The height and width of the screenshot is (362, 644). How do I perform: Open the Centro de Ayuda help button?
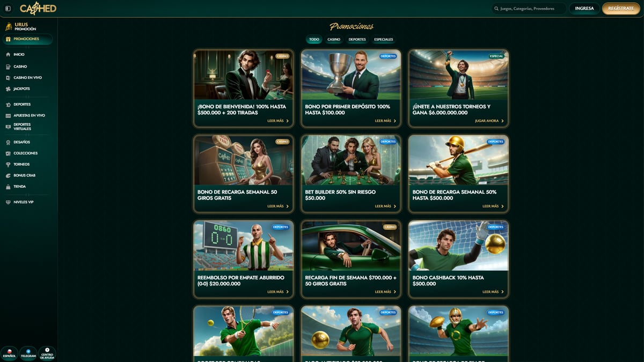coord(47,353)
